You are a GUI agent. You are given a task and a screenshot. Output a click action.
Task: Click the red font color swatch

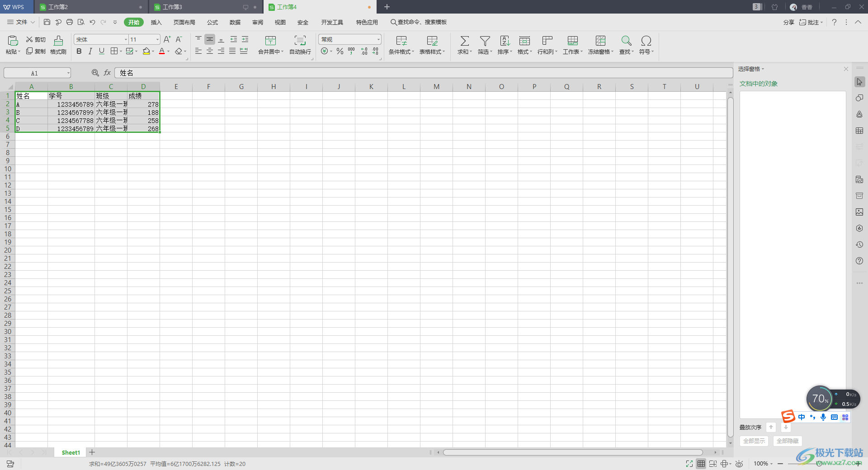(162, 51)
